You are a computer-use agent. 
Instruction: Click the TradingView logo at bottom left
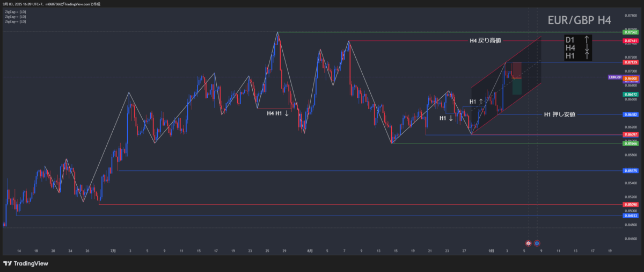click(26, 263)
